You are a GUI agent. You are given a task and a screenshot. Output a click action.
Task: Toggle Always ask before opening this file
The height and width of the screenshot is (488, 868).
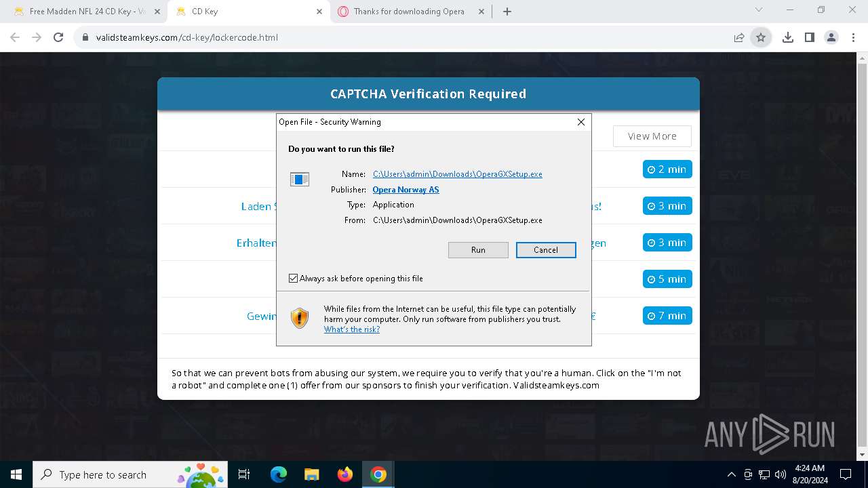pos(293,279)
